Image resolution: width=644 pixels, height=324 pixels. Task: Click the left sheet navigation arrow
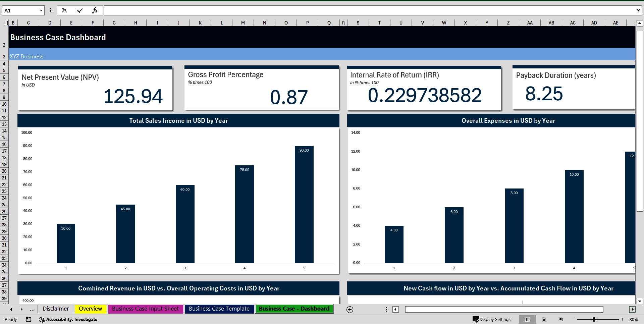coord(11,309)
